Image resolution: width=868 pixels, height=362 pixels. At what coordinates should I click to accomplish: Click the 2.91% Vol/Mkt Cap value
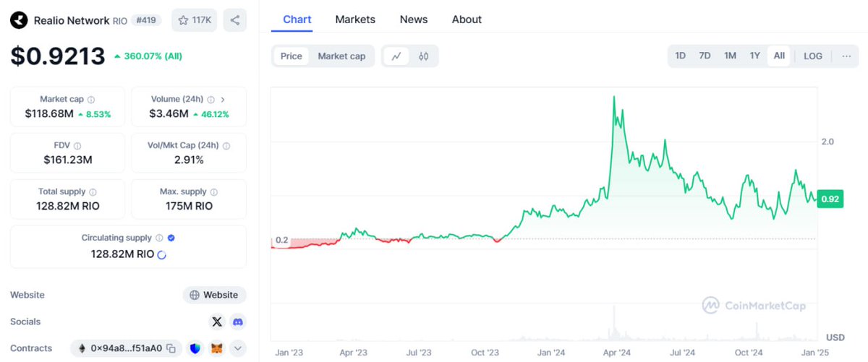pos(189,160)
